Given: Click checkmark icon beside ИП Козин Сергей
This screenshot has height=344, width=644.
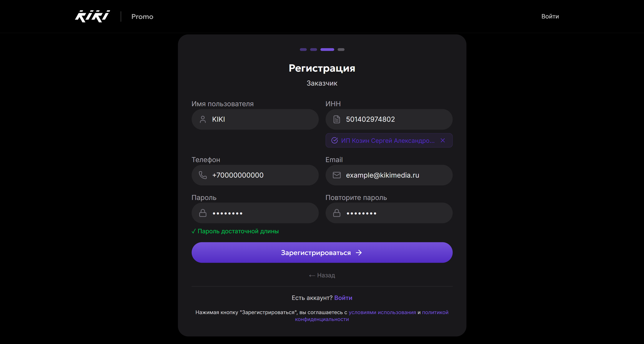Looking at the screenshot, I should [x=334, y=140].
